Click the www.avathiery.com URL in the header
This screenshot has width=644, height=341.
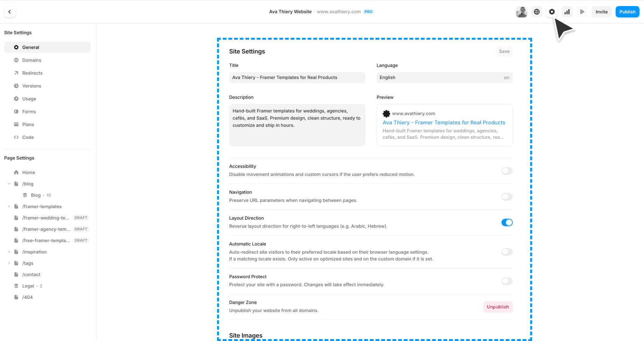pyautogui.click(x=339, y=12)
